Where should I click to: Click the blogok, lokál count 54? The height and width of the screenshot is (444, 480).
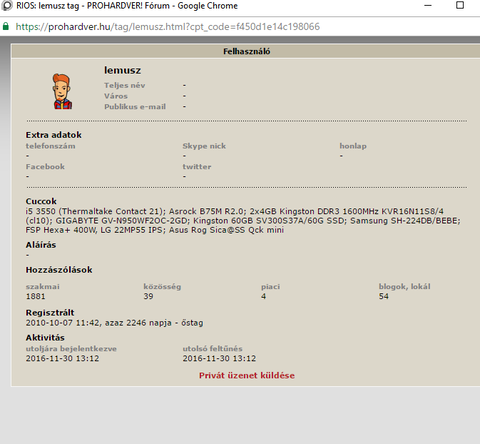(384, 296)
